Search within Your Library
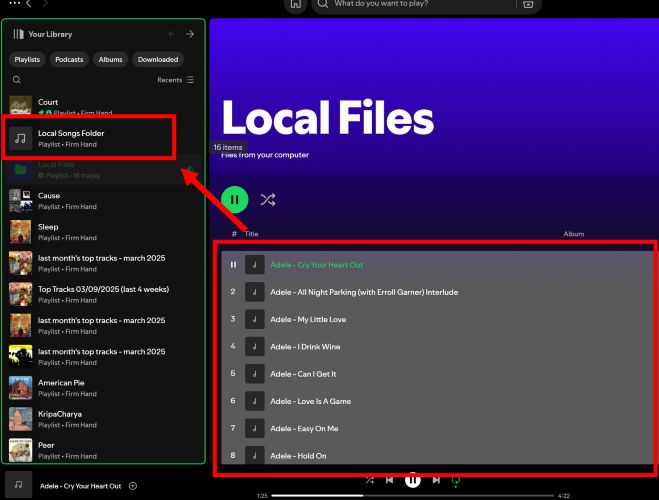 17,80
